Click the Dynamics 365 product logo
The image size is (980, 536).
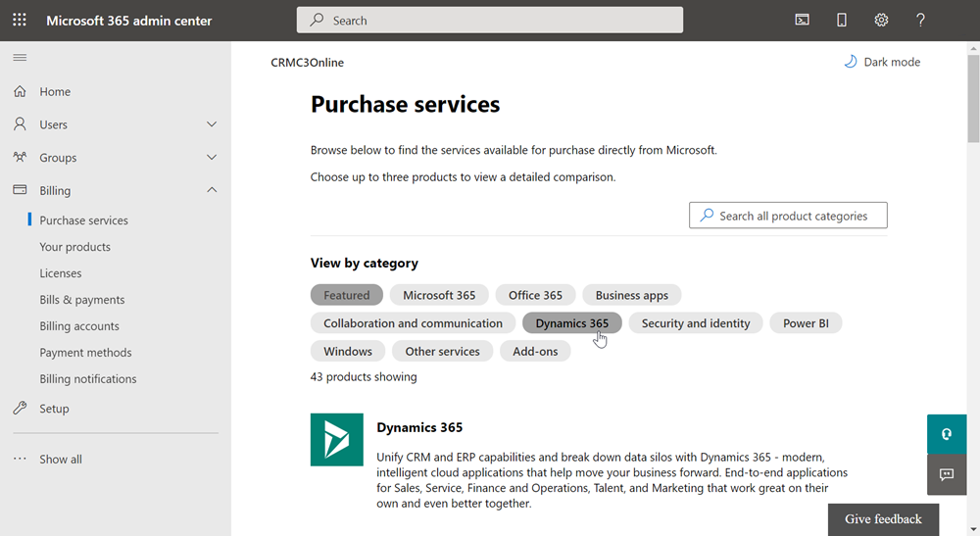pos(336,439)
